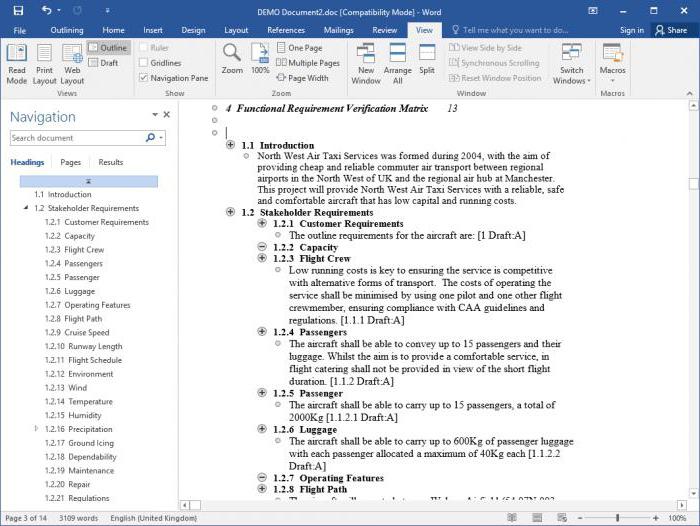The width and height of the screenshot is (700, 526).
Task: Click the Share person icon
Action: click(659, 30)
